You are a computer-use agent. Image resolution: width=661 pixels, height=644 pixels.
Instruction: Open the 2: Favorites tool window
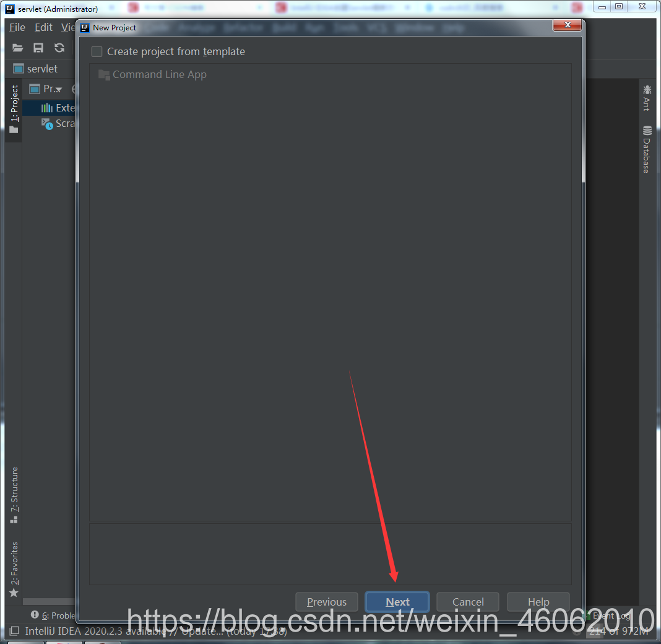14,569
